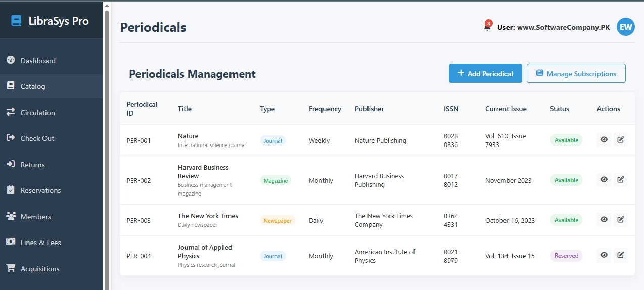Screen dimensions: 644x290
Task: Click the Reservations calendar icon
Action: 11,190
